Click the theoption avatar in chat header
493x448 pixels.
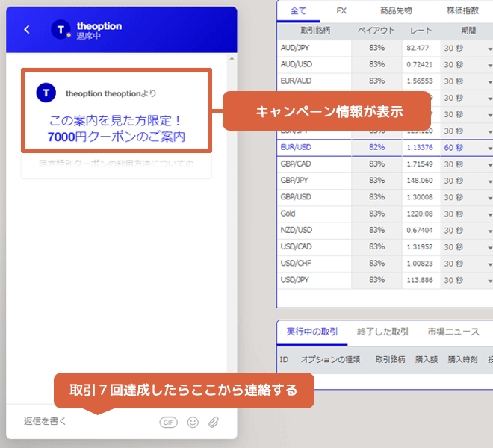tap(61, 30)
